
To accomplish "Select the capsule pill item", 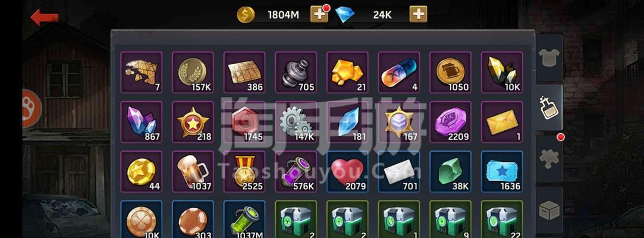I will pyautogui.click(x=399, y=73).
